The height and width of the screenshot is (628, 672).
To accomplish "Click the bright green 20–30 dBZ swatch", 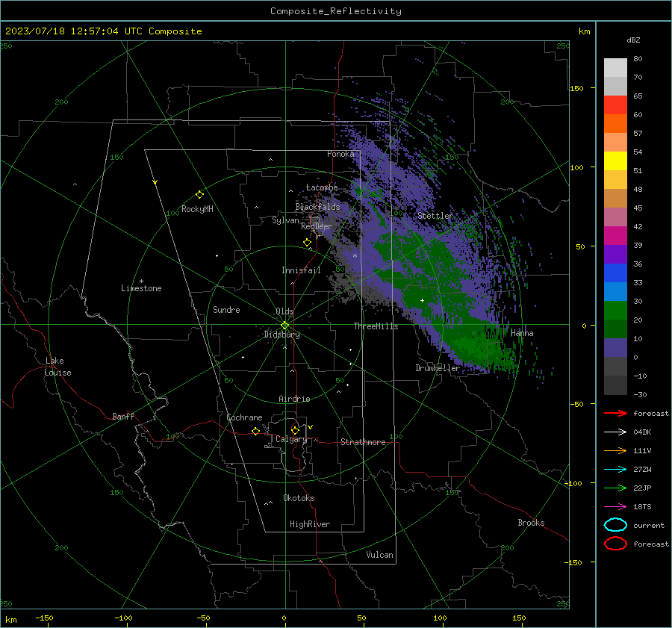I will click(x=615, y=311).
